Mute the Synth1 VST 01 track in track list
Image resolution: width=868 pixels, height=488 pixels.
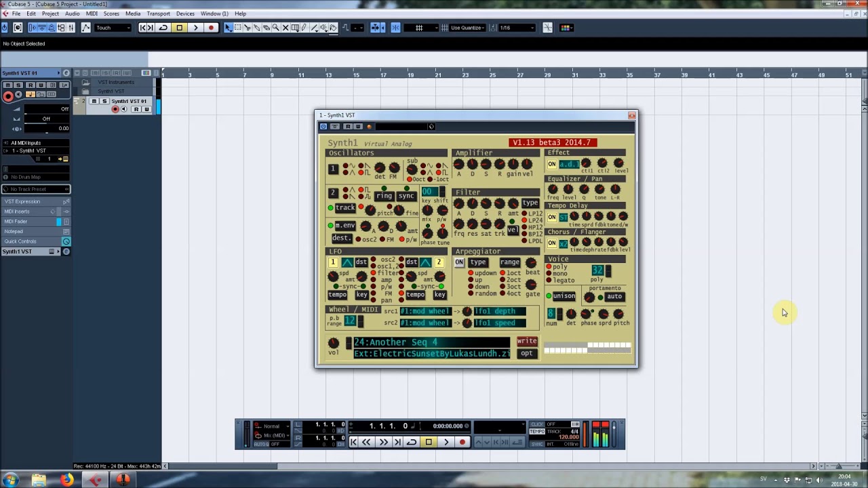click(x=94, y=101)
